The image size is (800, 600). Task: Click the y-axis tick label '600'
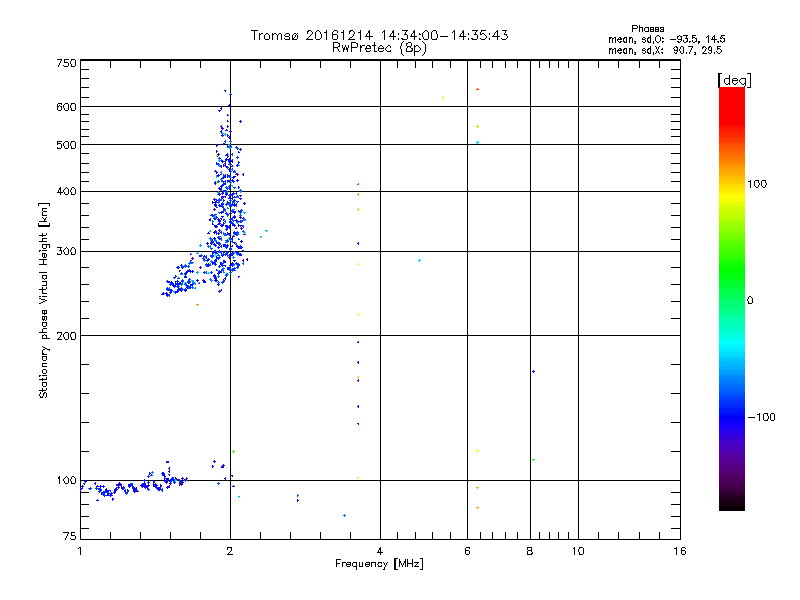point(66,107)
